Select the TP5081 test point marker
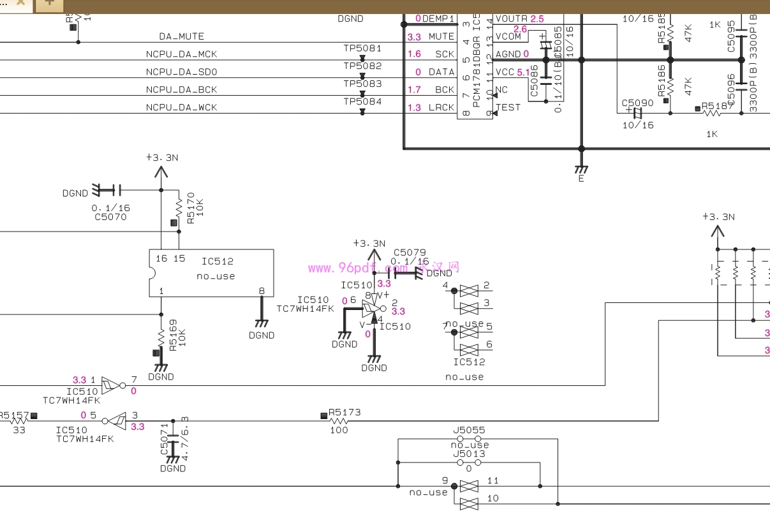The image size is (770, 532). pyautogui.click(x=362, y=58)
